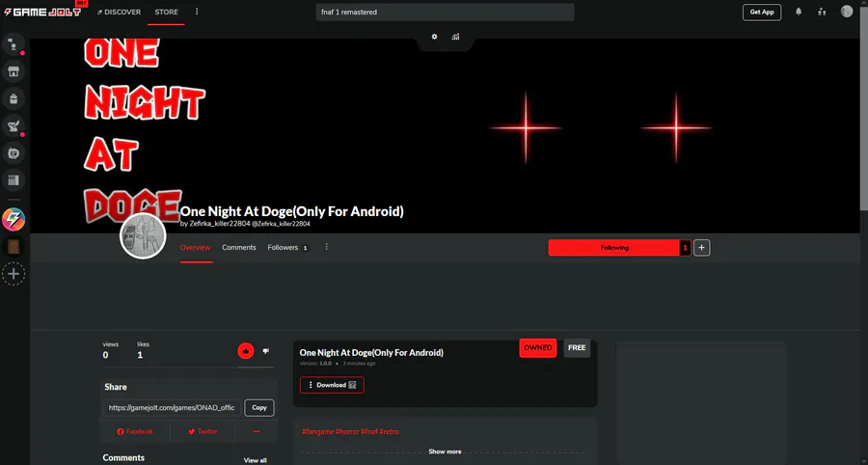Click the Version 1.0.0 text
868x465 pixels.
coord(315,364)
